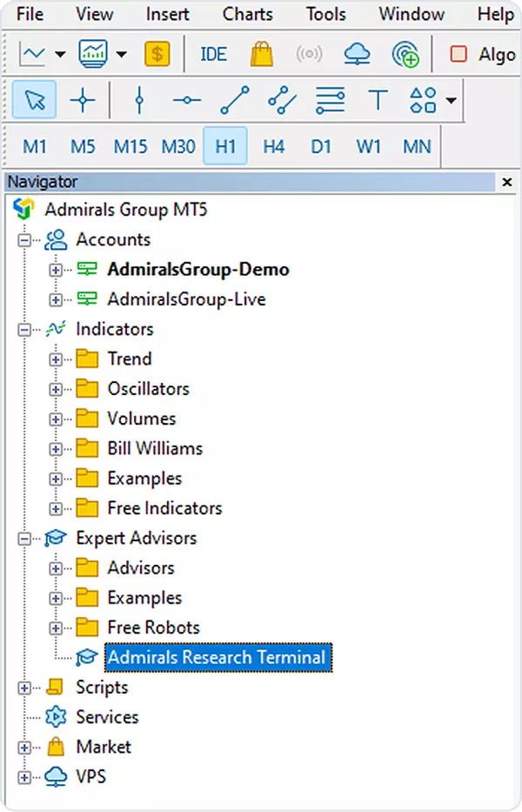
Task: Click the yellow dollar trading icon
Action: (157, 54)
